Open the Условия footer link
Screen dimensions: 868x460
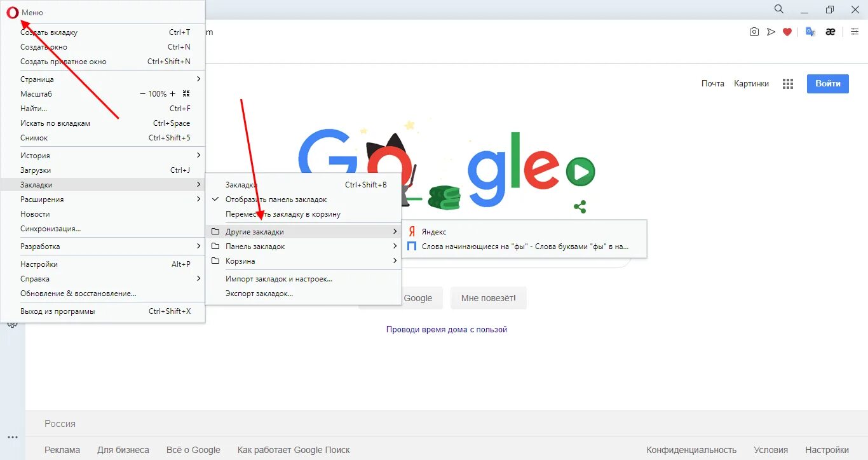[x=771, y=450]
